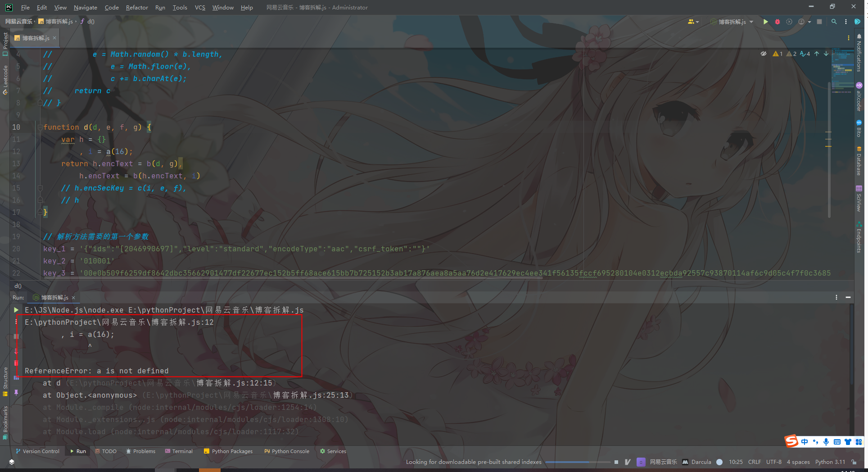Toggle the round status bar indicator near Darcula

[x=719, y=462]
